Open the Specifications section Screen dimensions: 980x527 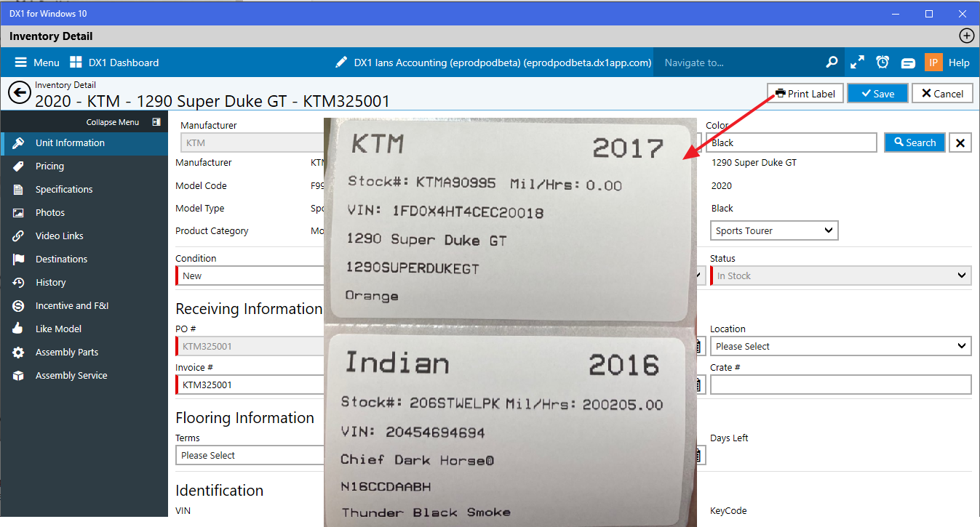click(x=84, y=190)
